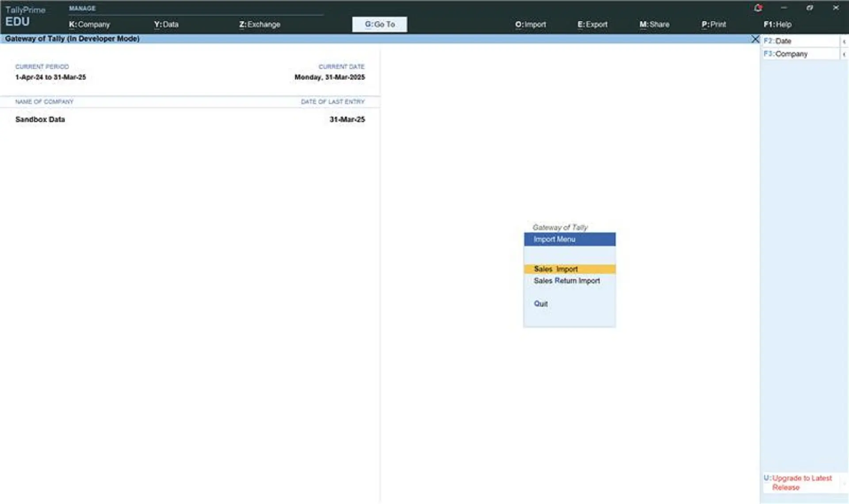Viewport: 849px width, 504px height.
Task: Open the P:Print menu
Action: pyautogui.click(x=714, y=24)
